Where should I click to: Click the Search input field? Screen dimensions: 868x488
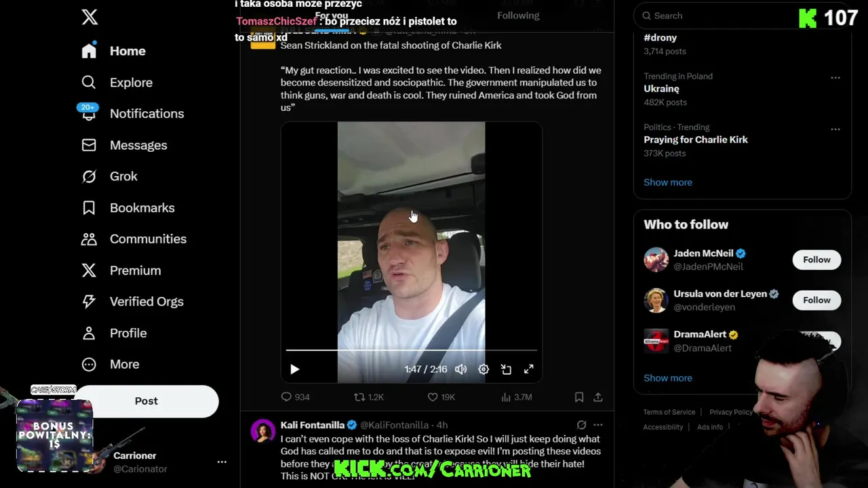tap(742, 16)
